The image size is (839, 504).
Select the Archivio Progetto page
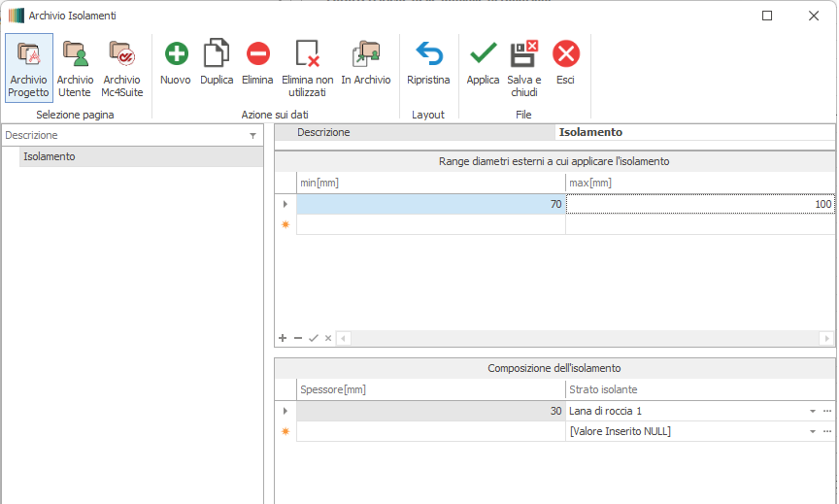[28, 67]
